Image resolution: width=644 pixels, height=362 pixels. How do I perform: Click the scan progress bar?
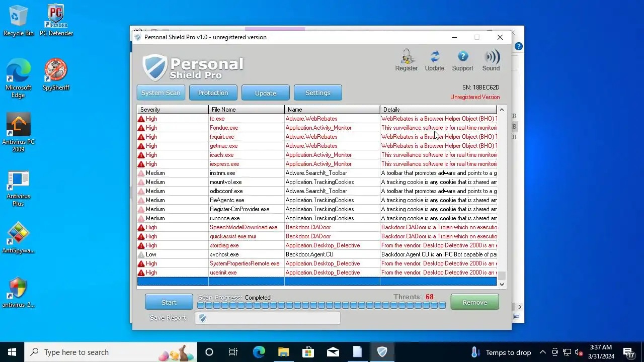point(321,305)
